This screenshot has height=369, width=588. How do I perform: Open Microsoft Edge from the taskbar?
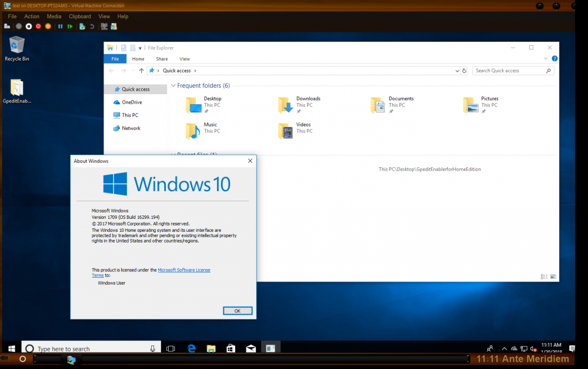[x=191, y=348]
